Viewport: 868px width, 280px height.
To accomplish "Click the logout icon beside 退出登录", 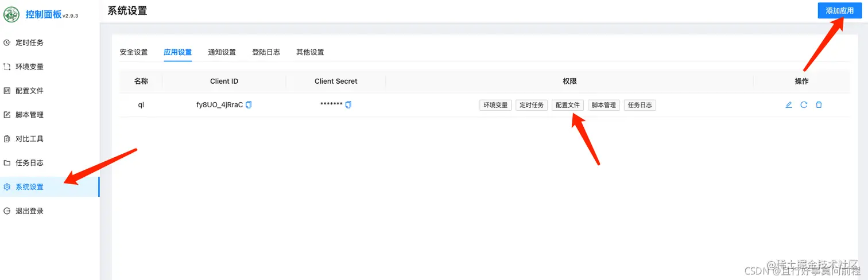I will point(7,211).
